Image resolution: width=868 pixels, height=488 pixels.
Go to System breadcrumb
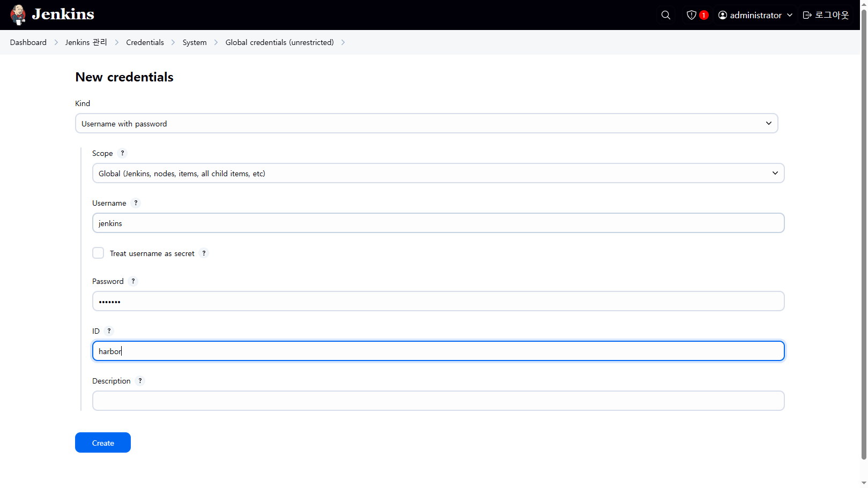pos(195,42)
